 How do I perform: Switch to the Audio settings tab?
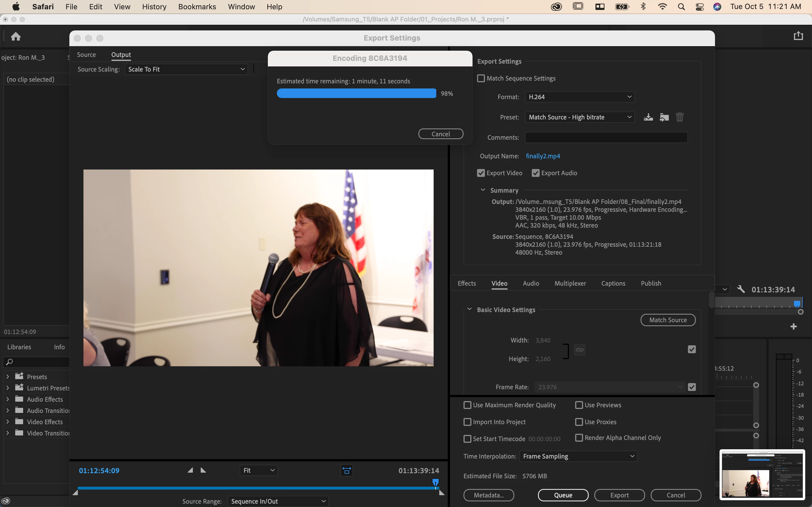[x=531, y=283]
